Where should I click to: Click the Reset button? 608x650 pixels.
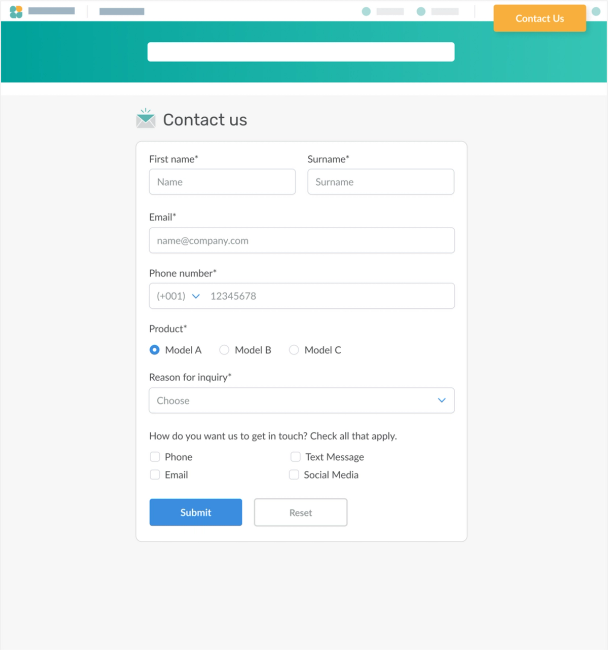tap(300, 512)
